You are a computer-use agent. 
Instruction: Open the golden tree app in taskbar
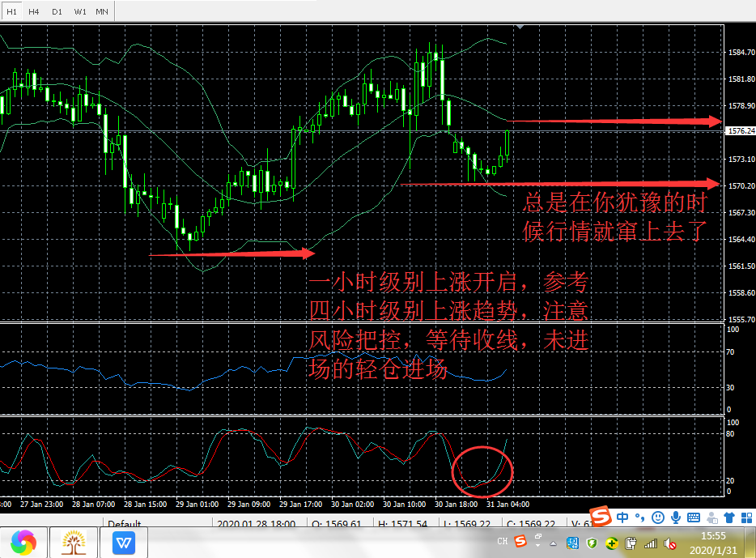[74, 543]
